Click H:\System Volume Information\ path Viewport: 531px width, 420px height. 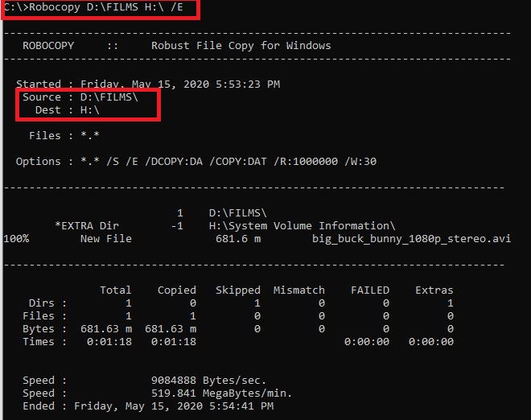coord(302,226)
